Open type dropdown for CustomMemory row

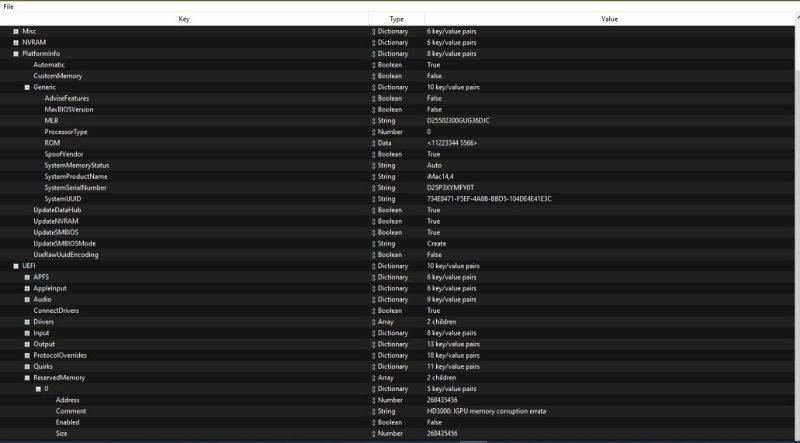[373, 76]
